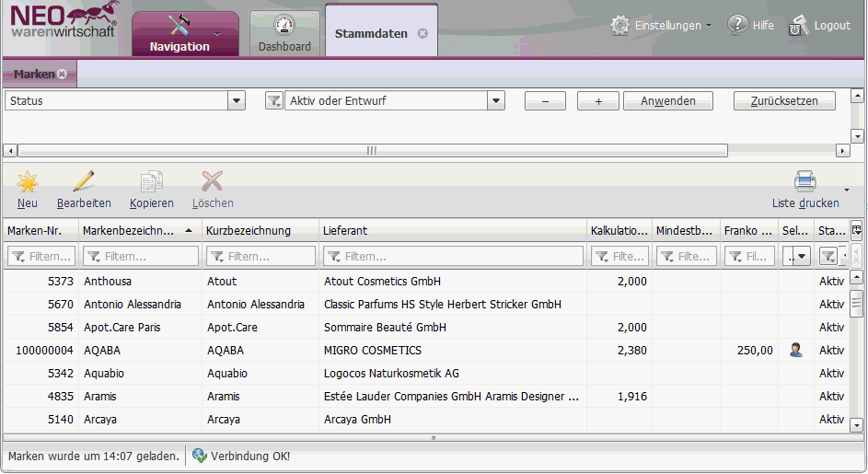Click the Einstellungen gear icon
The image size is (868, 474).
[620, 26]
